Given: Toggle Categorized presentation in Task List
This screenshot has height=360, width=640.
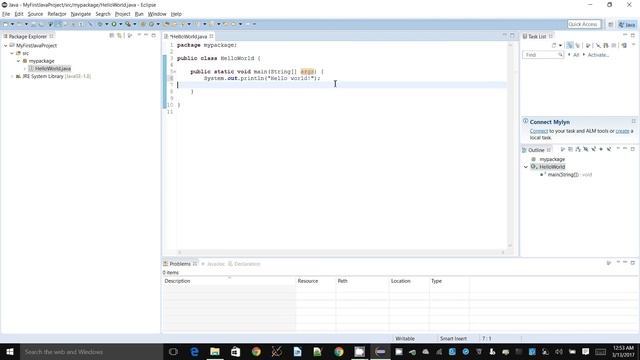Looking at the screenshot, I should (x=569, y=45).
